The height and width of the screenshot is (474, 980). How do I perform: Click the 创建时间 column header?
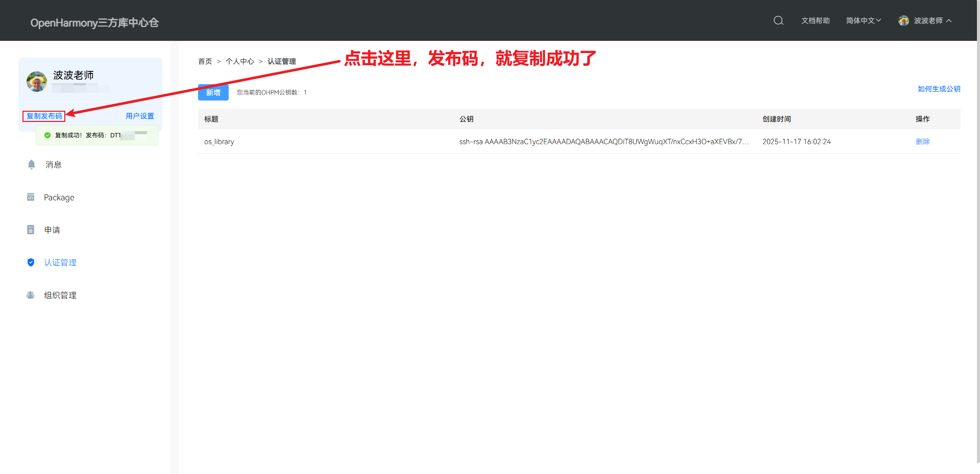click(777, 119)
